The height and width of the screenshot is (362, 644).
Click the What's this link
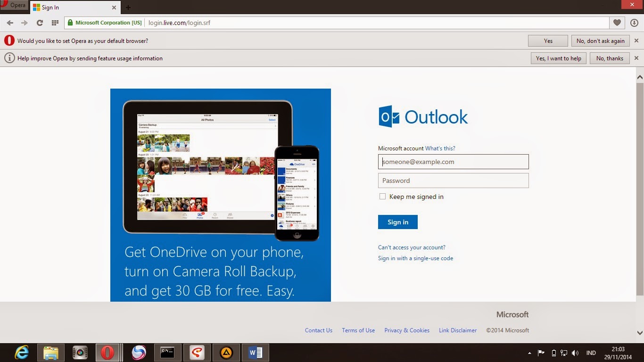439,148
